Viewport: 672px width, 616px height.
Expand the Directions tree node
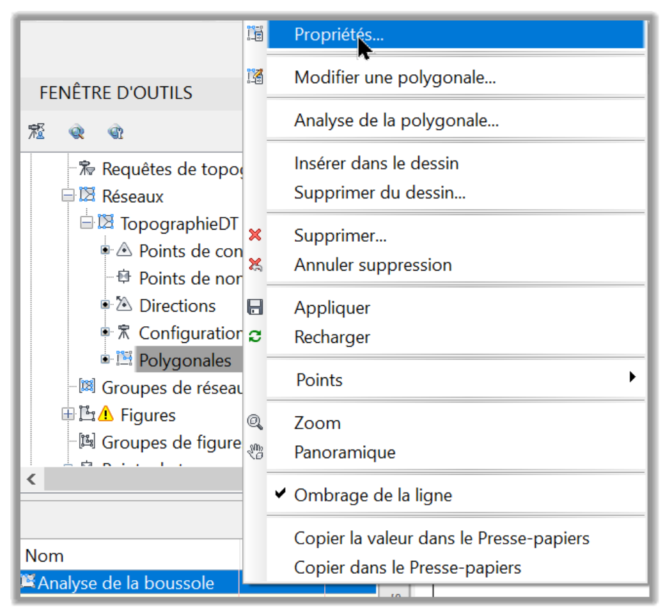[105, 304]
